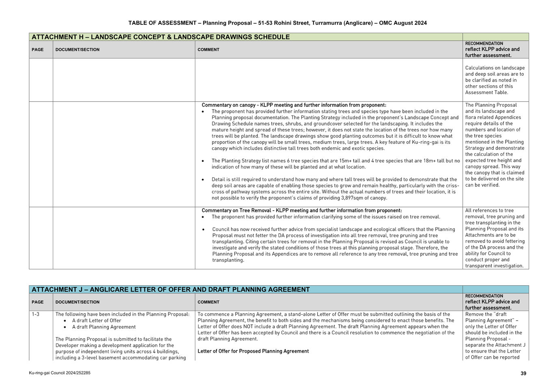The width and height of the screenshot is (555, 392).
Task: Click footer reference 'Ku-ring-gai Council 2024/252285'
Action: point(60,373)
